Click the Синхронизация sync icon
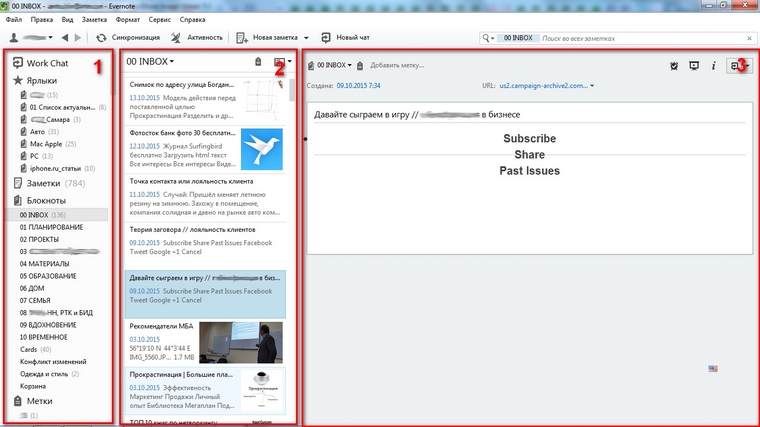Screen dimensions: 760x427 tap(101, 37)
